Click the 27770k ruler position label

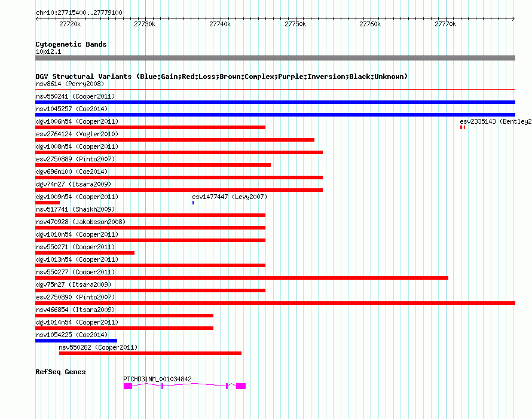(445, 24)
